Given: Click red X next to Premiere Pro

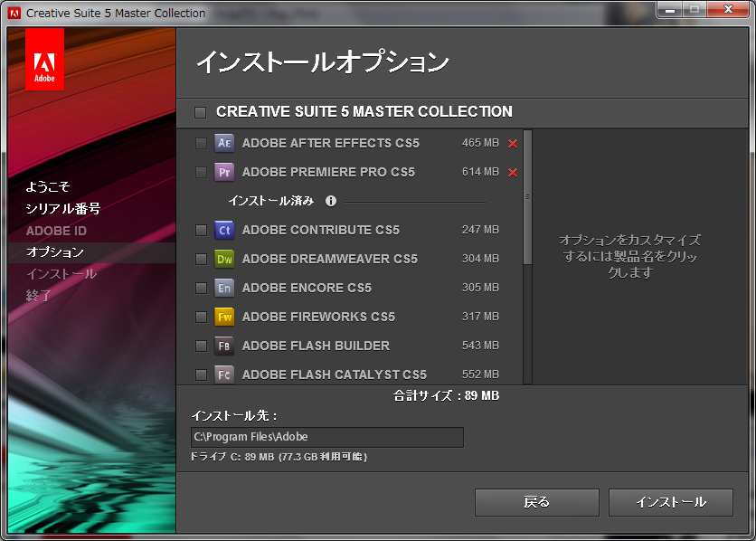Looking at the screenshot, I should coord(513,173).
